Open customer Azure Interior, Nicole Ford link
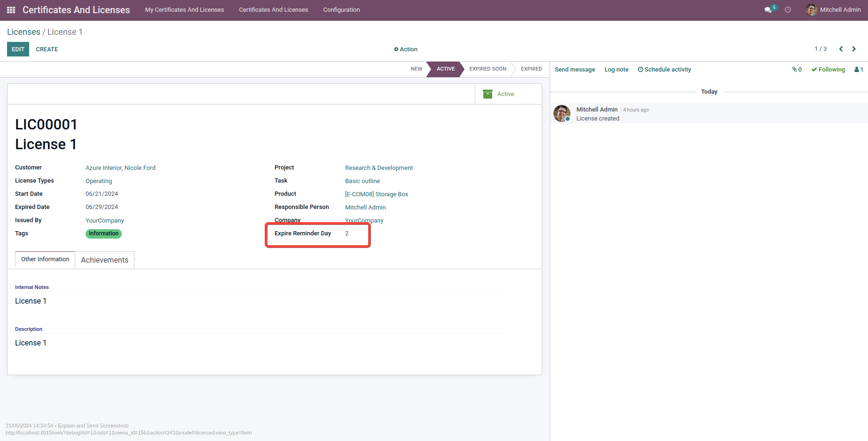Viewport: 868px width, 441px height. 120,168
